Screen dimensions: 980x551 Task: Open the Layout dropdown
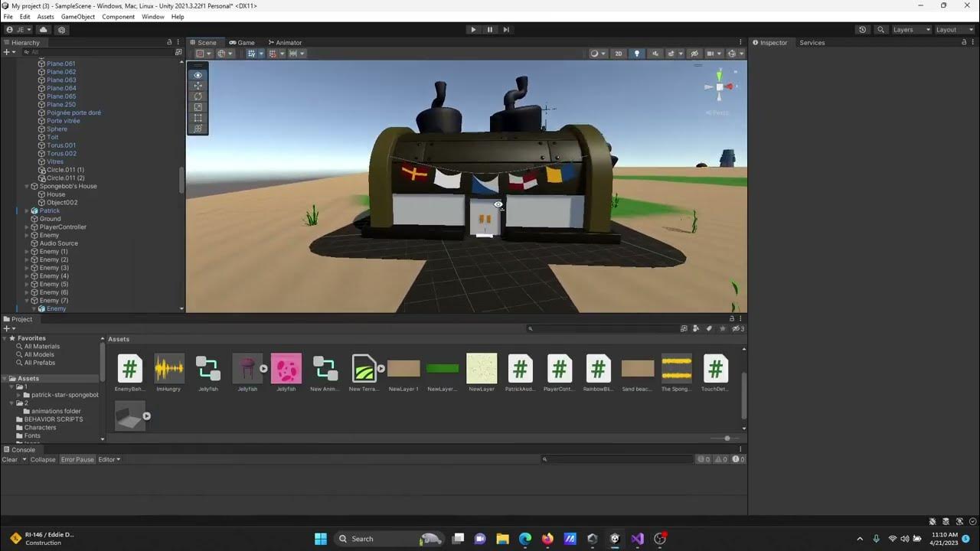click(x=955, y=30)
